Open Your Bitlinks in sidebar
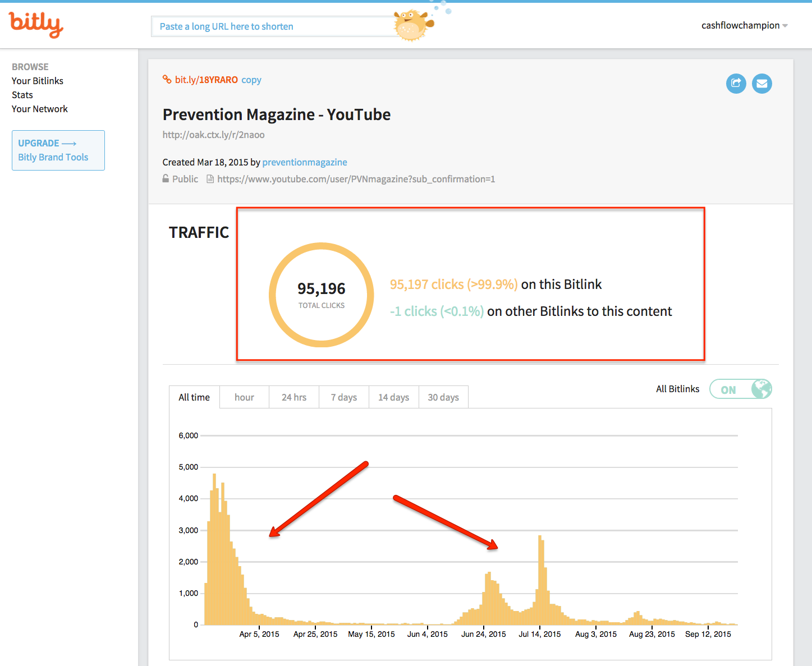This screenshot has height=666, width=812. point(38,81)
